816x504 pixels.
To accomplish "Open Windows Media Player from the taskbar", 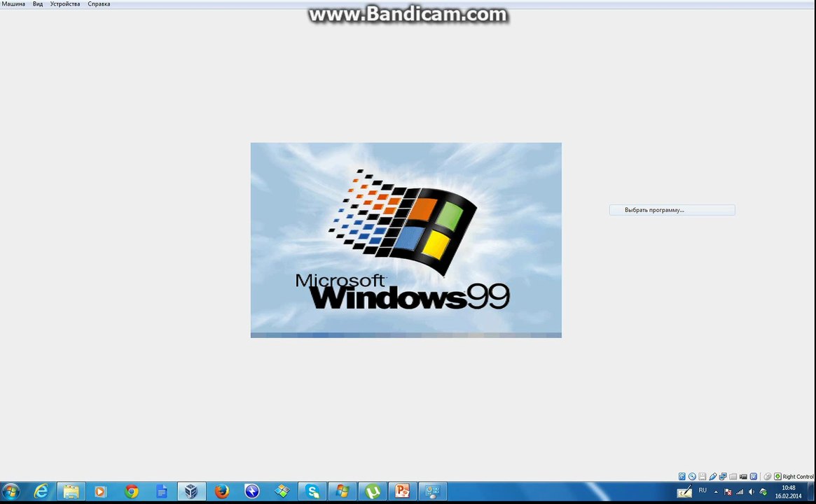I will (x=100, y=491).
